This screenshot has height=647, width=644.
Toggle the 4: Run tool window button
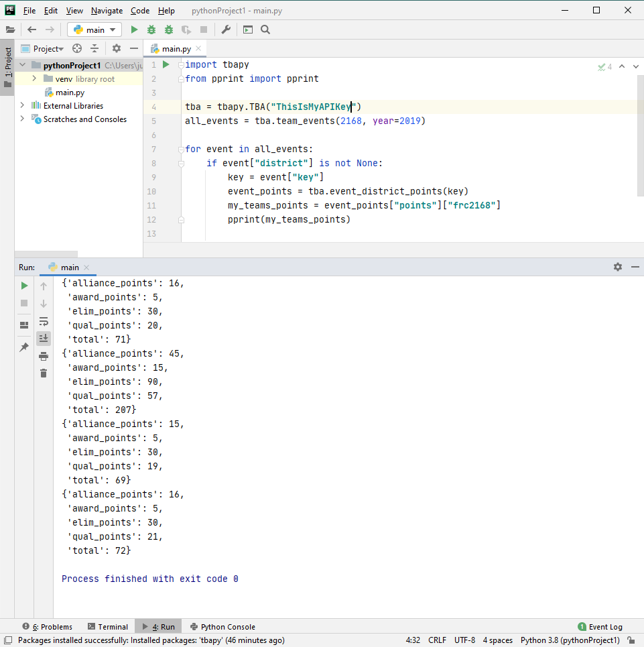(x=159, y=627)
